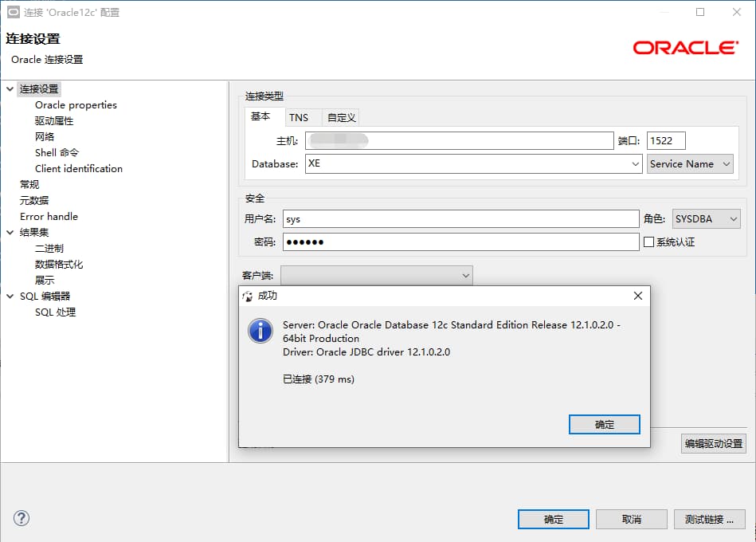The image size is (756, 542).
Task: Collapse the 连接设置 tree node
Action: 10,89
